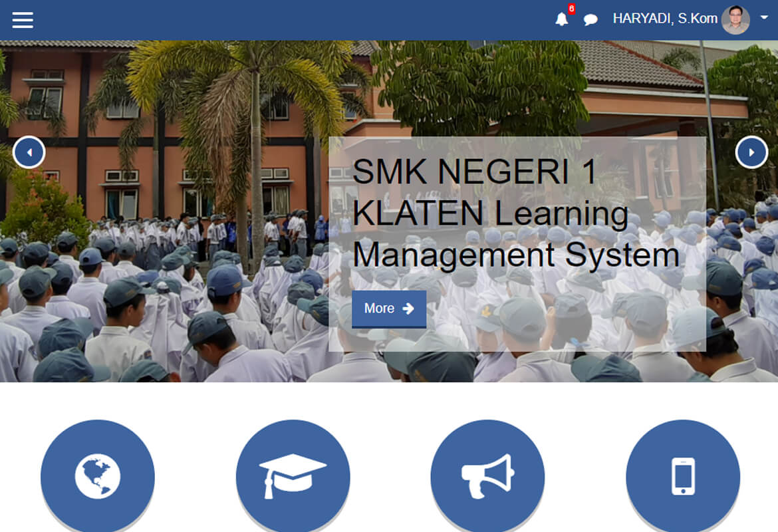
Task: Click the megaphone circle icon
Action: click(487, 476)
